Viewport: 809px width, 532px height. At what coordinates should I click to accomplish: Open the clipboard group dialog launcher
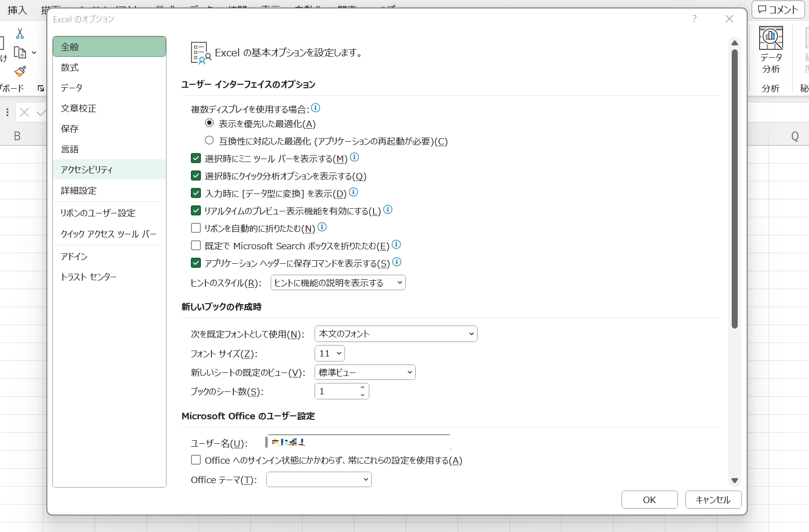point(41,88)
